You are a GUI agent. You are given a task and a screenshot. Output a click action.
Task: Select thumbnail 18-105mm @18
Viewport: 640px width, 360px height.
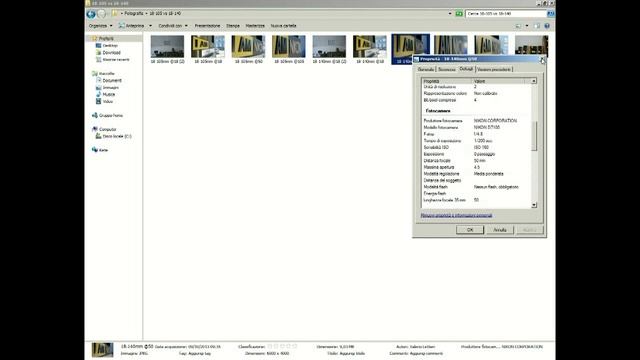coord(208,49)
